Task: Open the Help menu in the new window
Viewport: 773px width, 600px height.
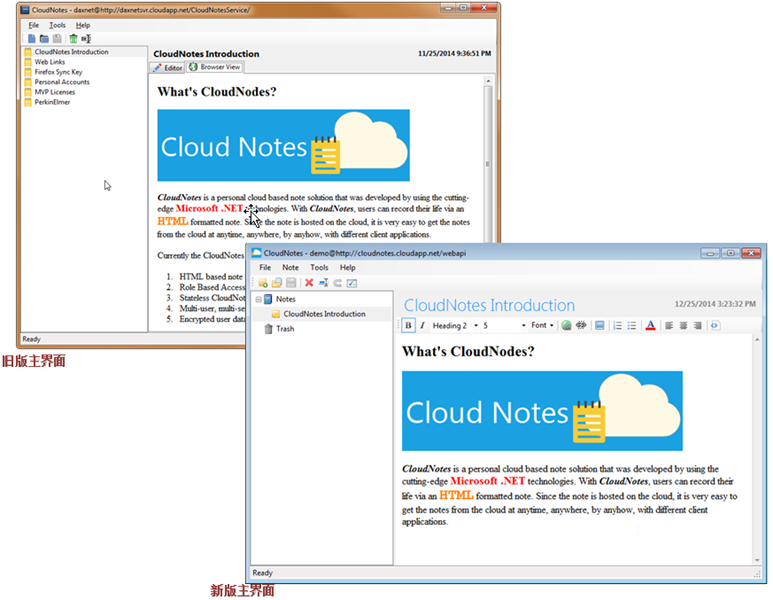Action: [347, 267]
